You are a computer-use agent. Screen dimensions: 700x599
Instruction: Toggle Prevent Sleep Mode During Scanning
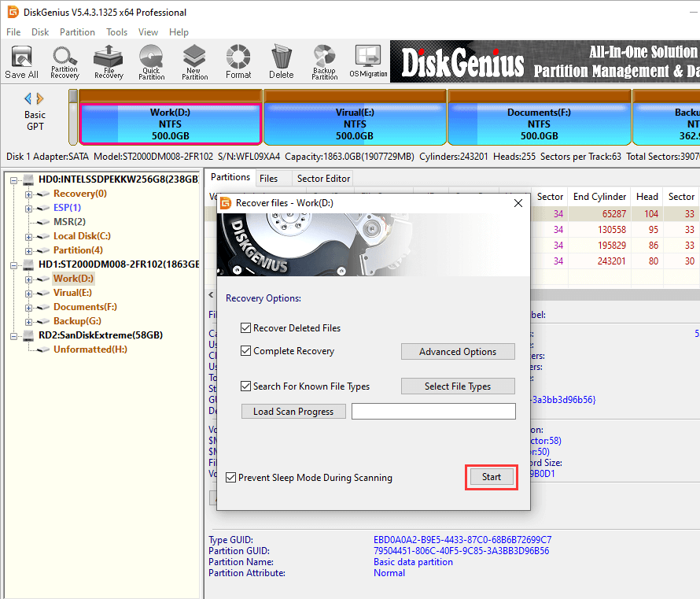230,478
